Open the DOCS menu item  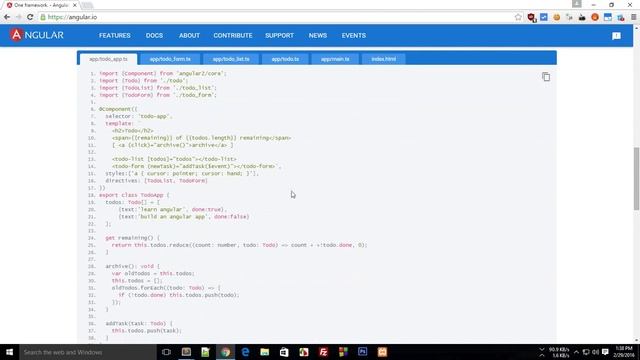pos(154,36)
